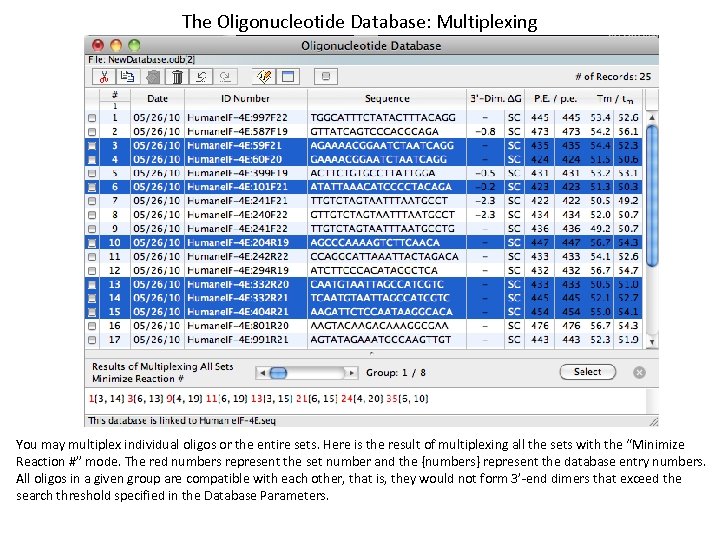Check the box for record 17
Image resolution: width=720 pixels, height=540 pixels.
coord(92,340)
